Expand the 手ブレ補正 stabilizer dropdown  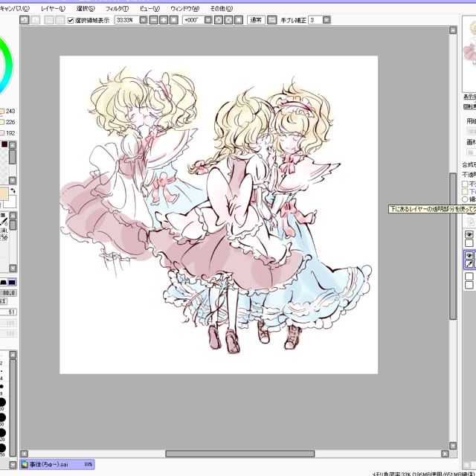click(327, 20)
